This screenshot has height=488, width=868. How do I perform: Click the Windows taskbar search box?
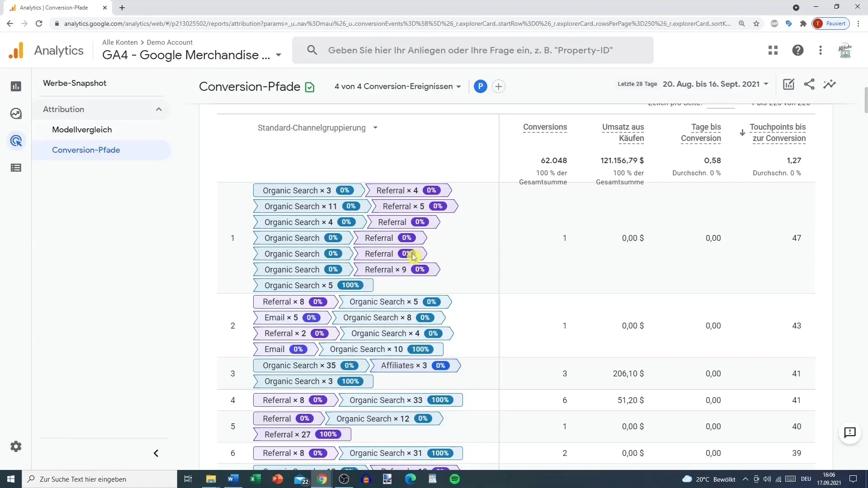point(99,479)
